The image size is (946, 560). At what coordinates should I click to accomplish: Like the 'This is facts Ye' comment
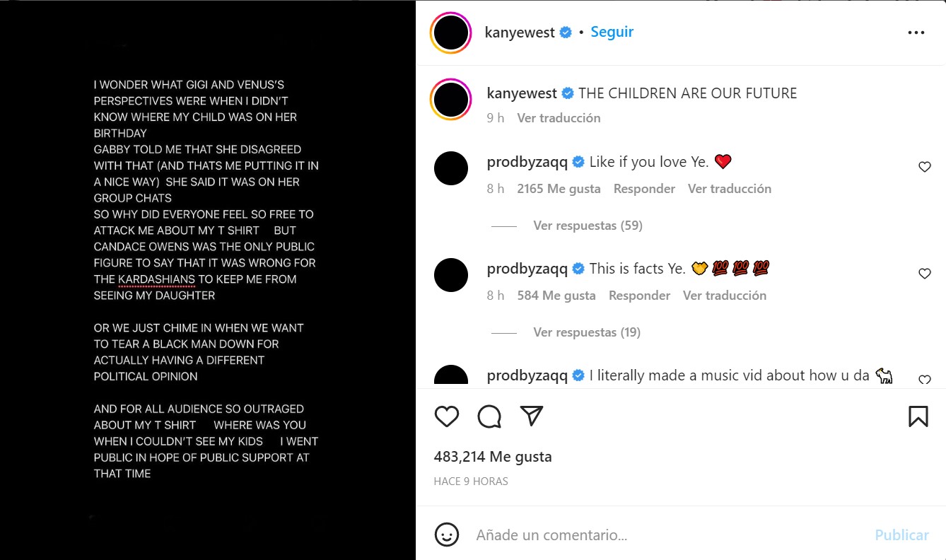pyautogui.click(x=924, y=274)
